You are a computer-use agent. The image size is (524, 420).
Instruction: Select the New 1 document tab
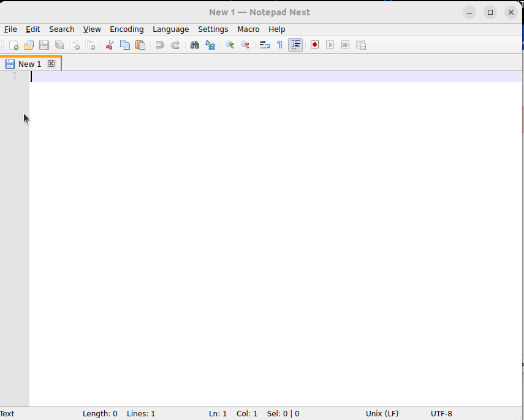tap(30, 64)
